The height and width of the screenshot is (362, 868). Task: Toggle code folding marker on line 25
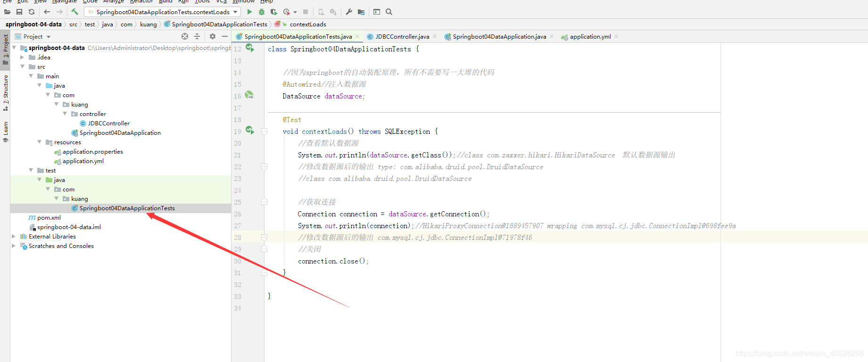[x=265, y=202]
